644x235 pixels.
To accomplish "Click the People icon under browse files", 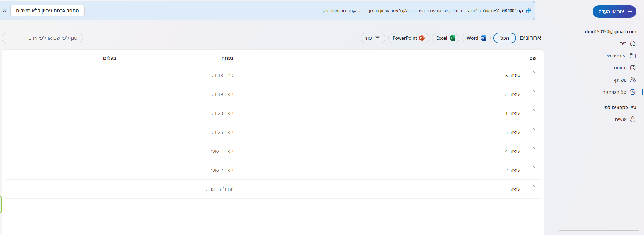I will [x=632, y=119].
